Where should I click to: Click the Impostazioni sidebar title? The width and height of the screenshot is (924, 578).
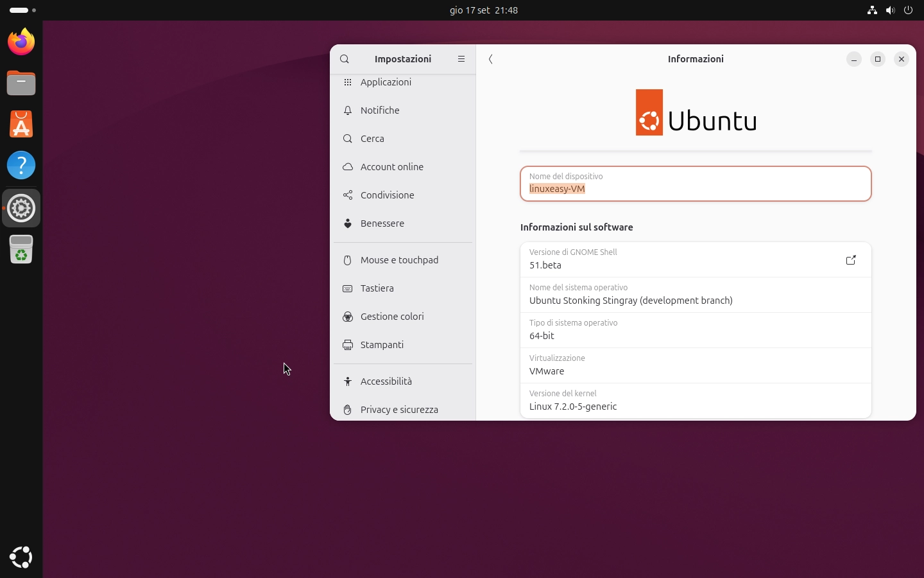point(403,59)
